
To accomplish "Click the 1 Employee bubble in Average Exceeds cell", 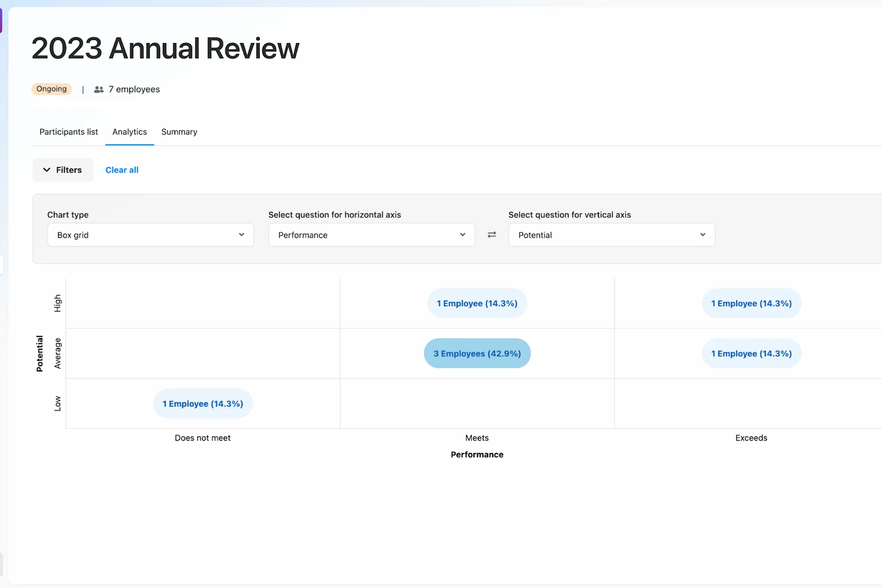I will click(x=751, y=353).
